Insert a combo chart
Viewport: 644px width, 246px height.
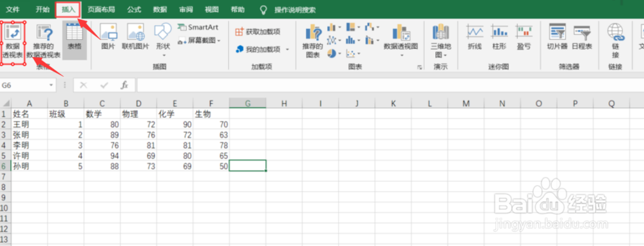(372, 40)
